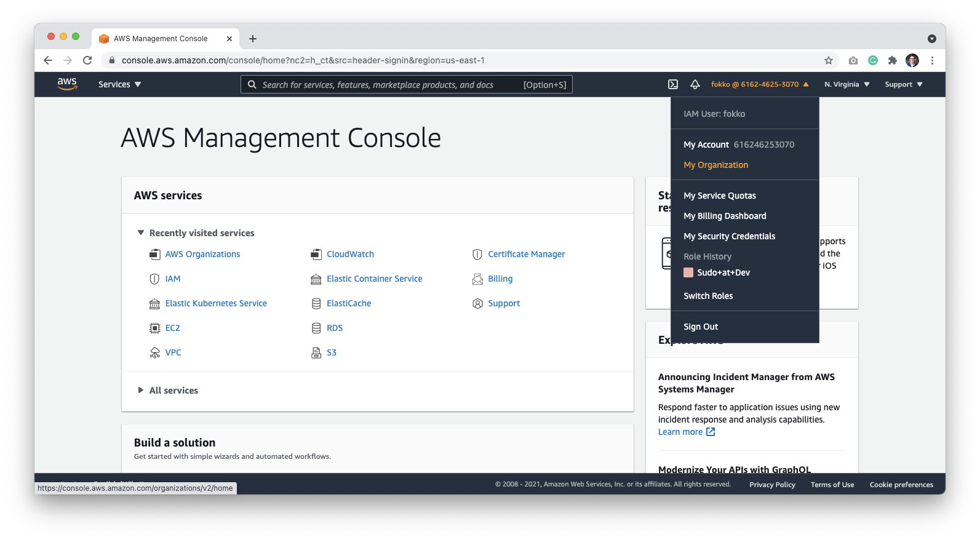Click the camera extension icon in Chrome
980x540 pixels.
853,60
